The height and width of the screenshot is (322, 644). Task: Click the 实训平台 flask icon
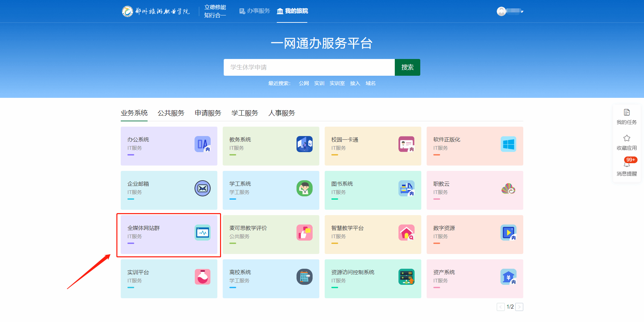click(x=202, y=277)
